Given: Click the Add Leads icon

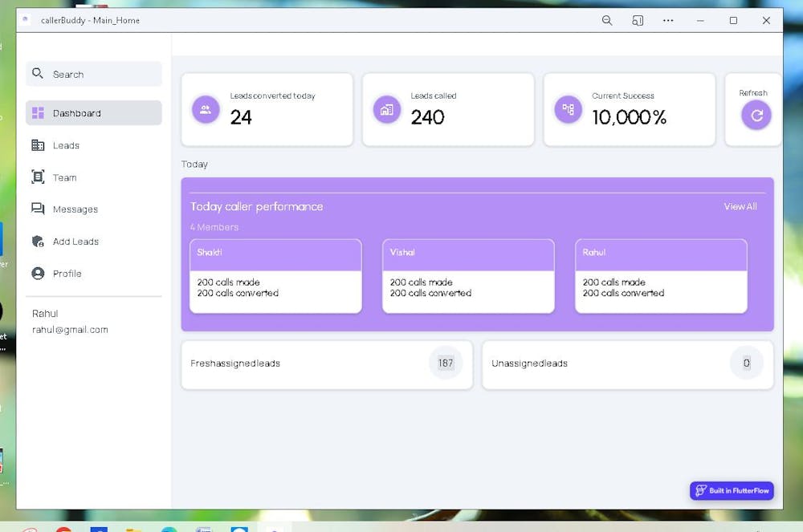Looking at the screenshot, I should click(x=38, y=241).
